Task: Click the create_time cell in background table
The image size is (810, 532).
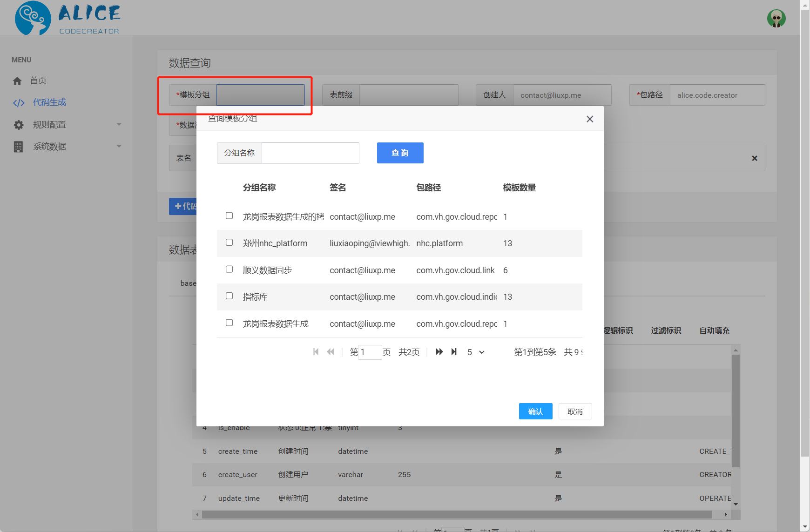Action: pos(238,451)
